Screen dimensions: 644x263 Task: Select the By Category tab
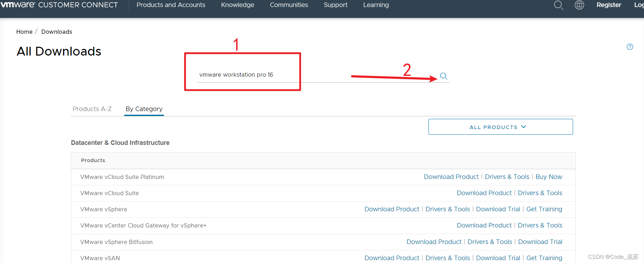click(144, 109)
